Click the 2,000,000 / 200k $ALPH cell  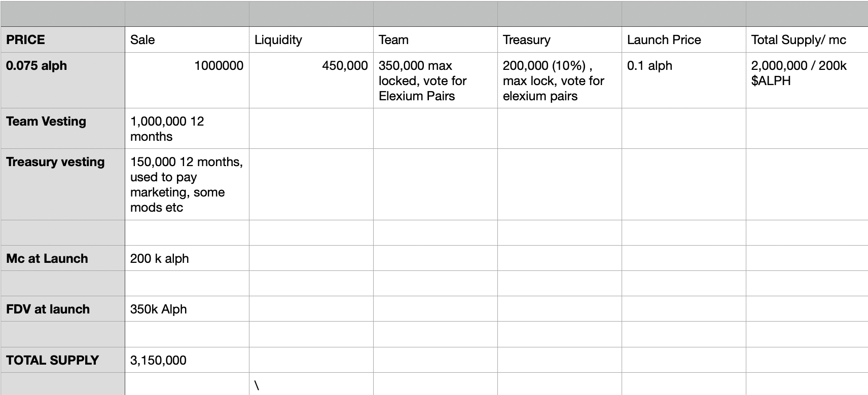807,80
